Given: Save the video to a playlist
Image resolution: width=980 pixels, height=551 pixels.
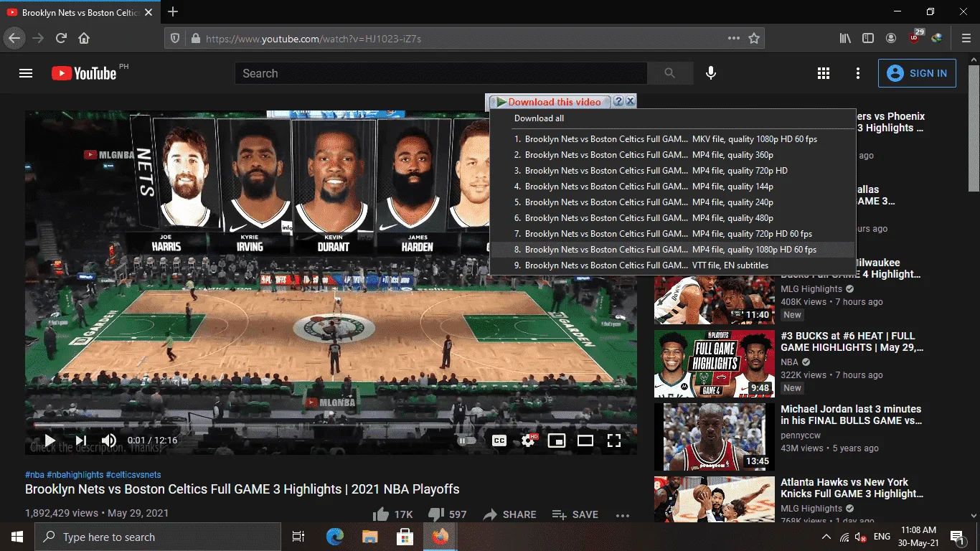Looking at the screenshot, I should click(x=575, y=514).
